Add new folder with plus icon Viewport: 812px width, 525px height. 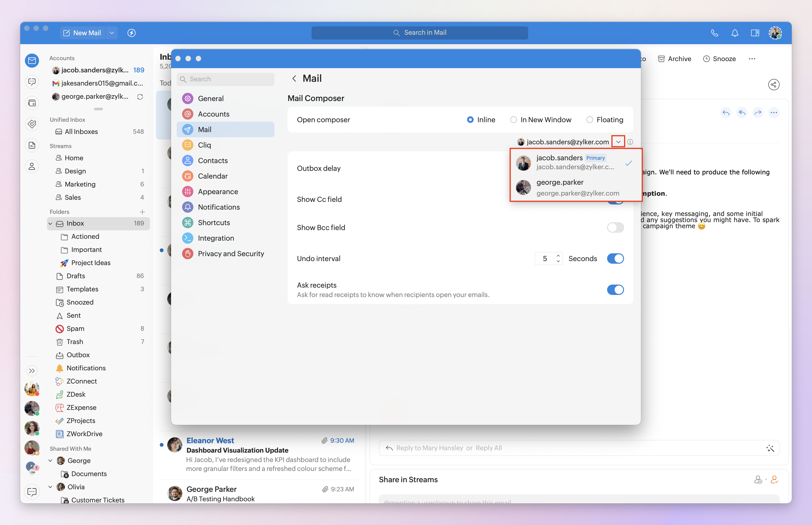click(x=142, y=212)
